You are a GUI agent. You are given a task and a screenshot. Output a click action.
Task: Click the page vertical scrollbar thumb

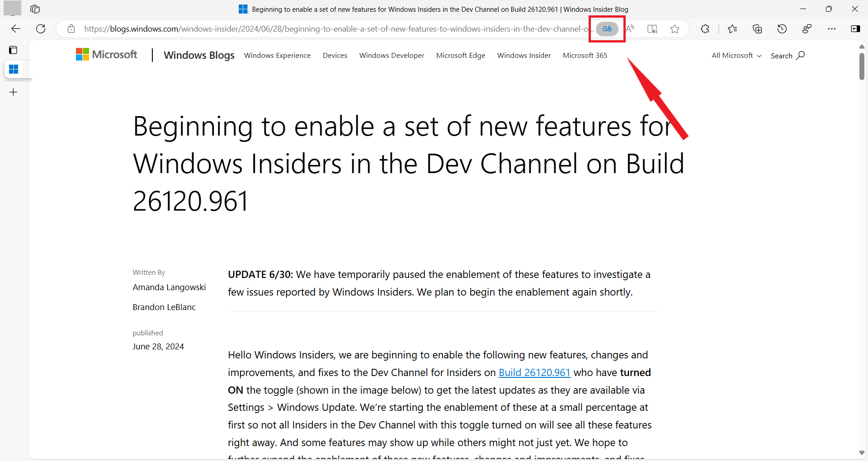tap(862, 66)
